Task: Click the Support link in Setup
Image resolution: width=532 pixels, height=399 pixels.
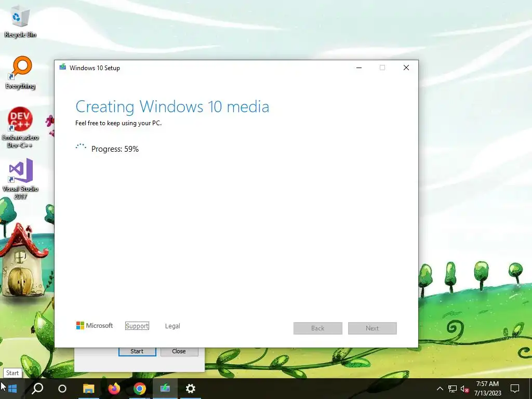Action: click(x=137, y=326)
